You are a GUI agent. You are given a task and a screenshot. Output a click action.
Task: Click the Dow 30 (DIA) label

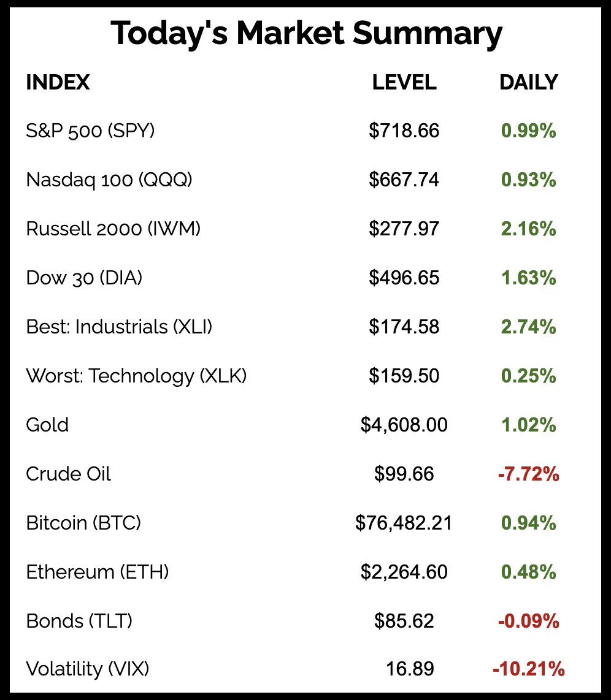pyautogui.click(x=84, y=278)
